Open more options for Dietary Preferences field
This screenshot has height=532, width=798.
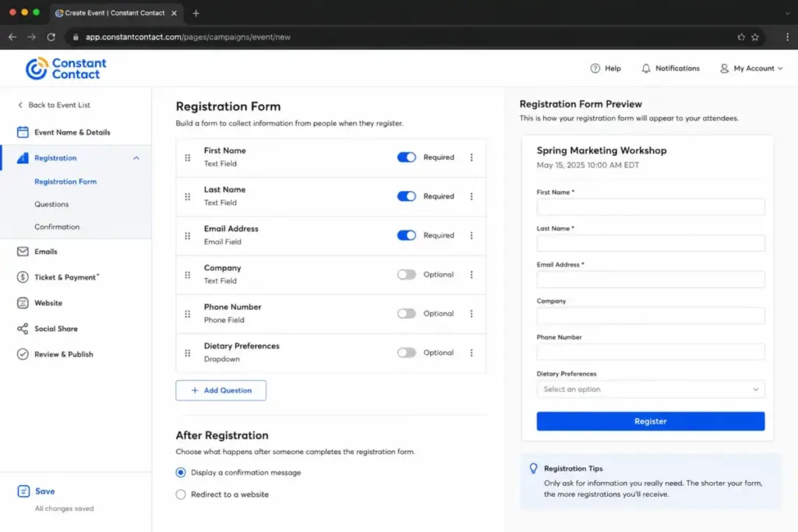coord(471,353)
